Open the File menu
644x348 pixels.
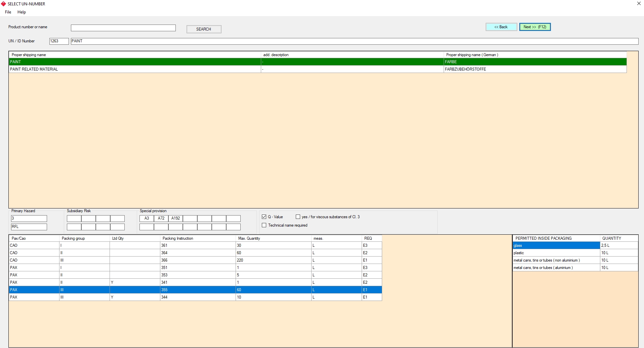pos(8,12)
